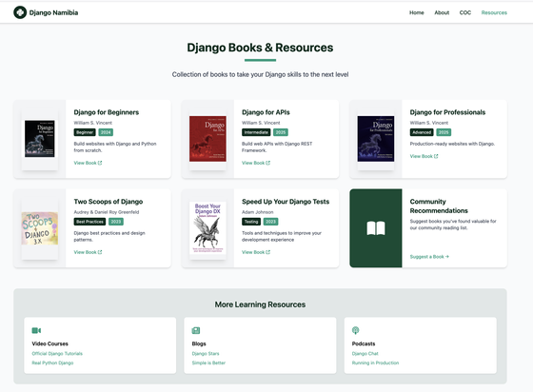Open Two Scoops of Django cover image
The width and height of the screenshot is (533, 392).
pos(40,228)
